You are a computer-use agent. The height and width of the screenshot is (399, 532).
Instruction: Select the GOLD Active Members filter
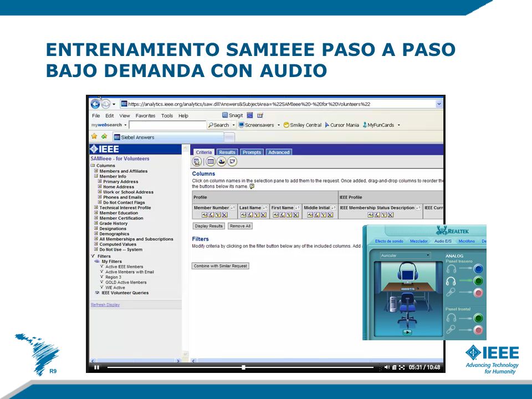[x=126, y=282]
